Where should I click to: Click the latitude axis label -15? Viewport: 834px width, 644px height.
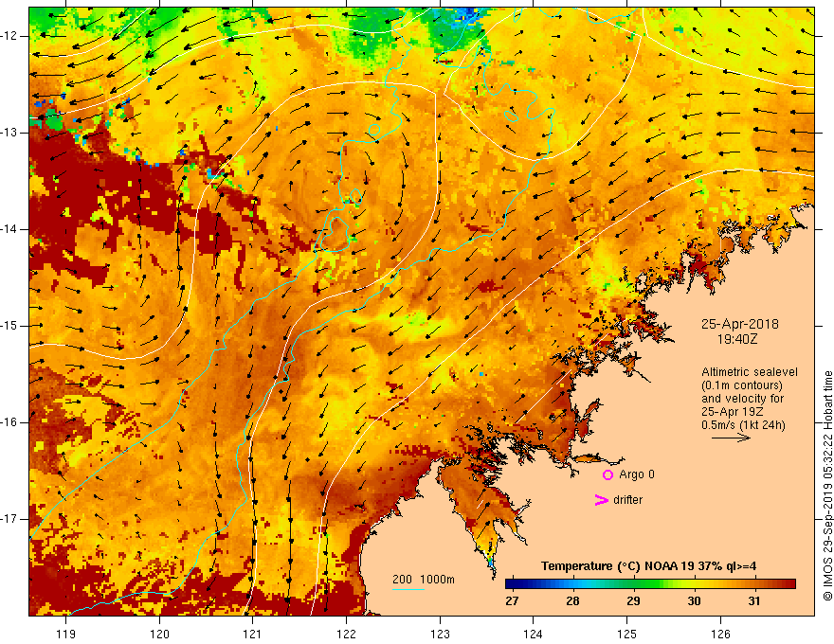[9, 326]
